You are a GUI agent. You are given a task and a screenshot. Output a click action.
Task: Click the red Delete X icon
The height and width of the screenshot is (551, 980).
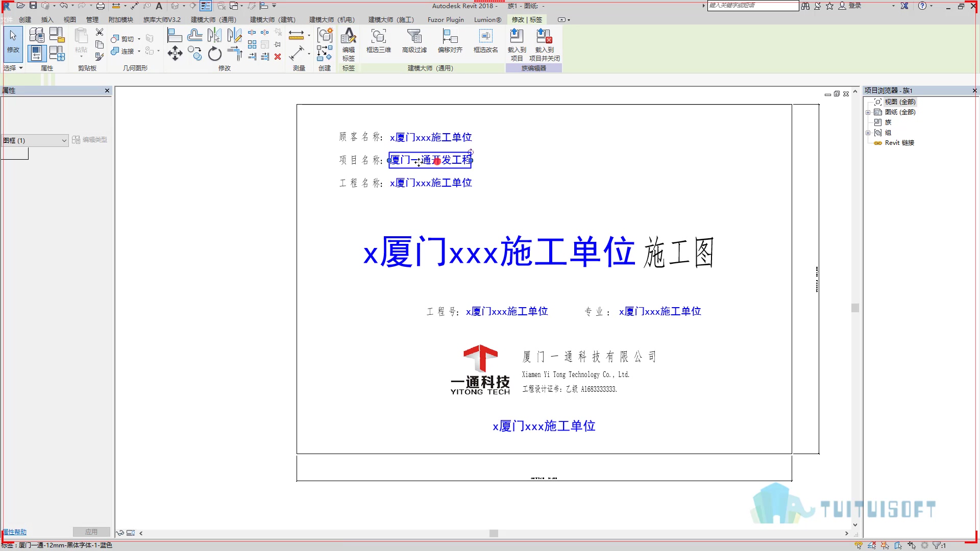[x=278, y=57]
